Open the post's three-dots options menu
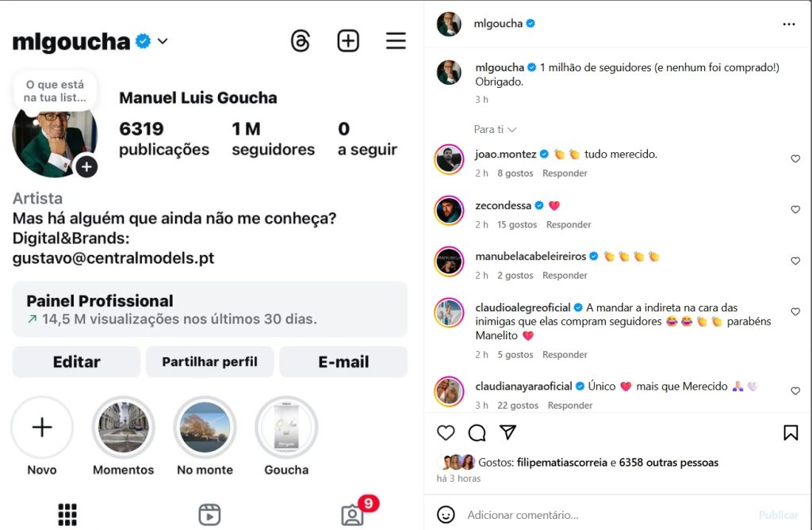 click(x=788, y=25)
